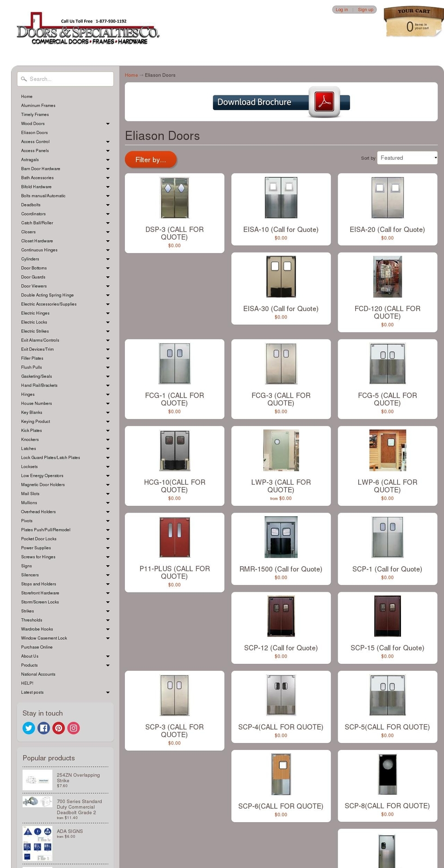Expand Hinges submenu arrow

point(108,394)
